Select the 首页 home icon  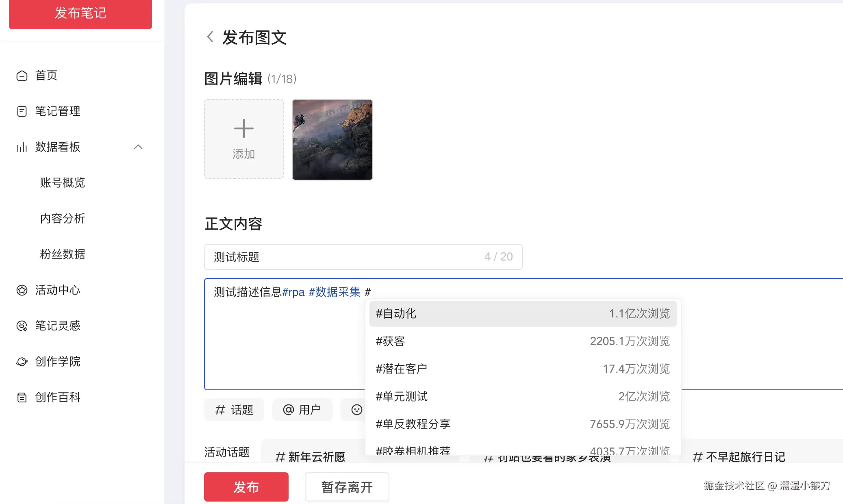point(22,76)
